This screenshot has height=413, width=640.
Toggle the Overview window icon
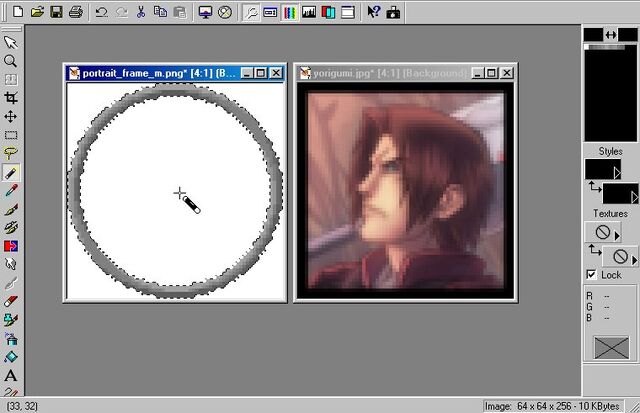click(347, 12)
